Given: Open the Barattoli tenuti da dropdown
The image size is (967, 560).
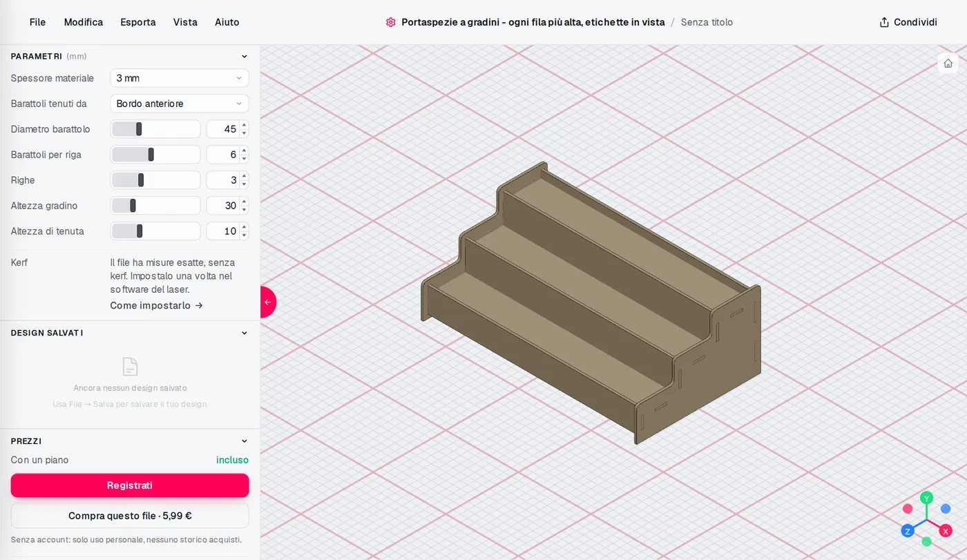Looking at the screenshot, I should click(180, 104).
